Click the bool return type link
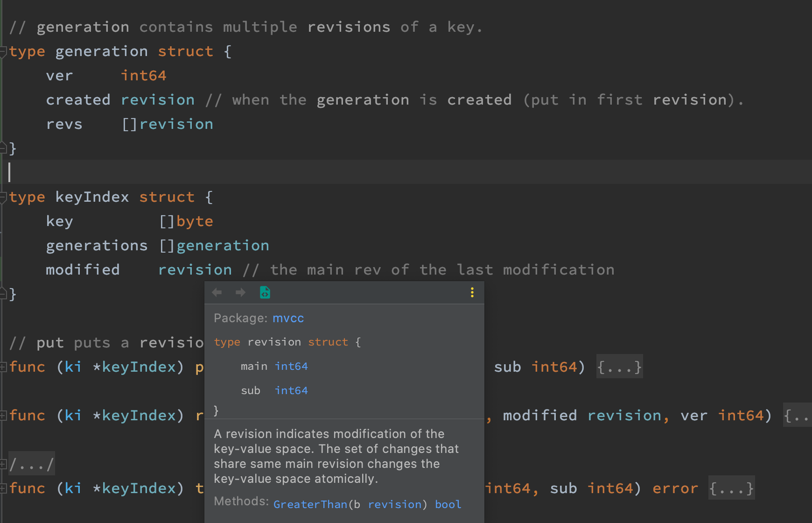 point(448,505)
